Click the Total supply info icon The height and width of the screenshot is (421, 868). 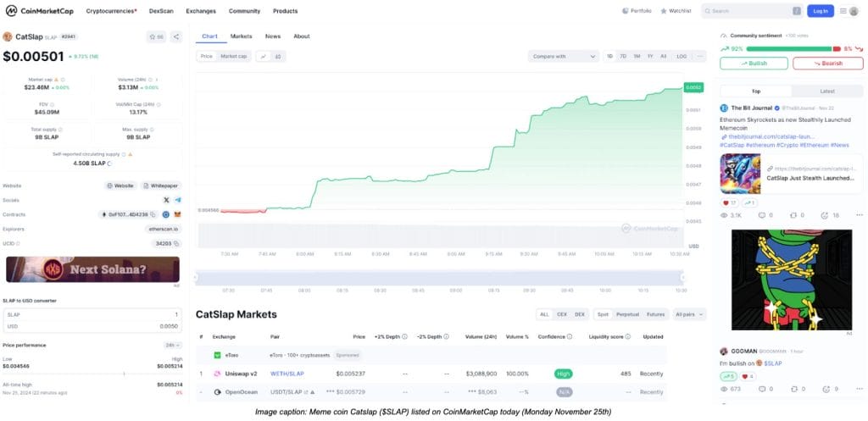tap(60, 129)
